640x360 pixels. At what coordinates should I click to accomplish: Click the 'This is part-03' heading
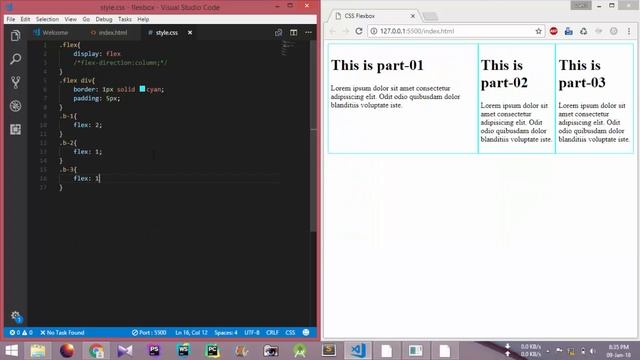[x=582, y=74]
